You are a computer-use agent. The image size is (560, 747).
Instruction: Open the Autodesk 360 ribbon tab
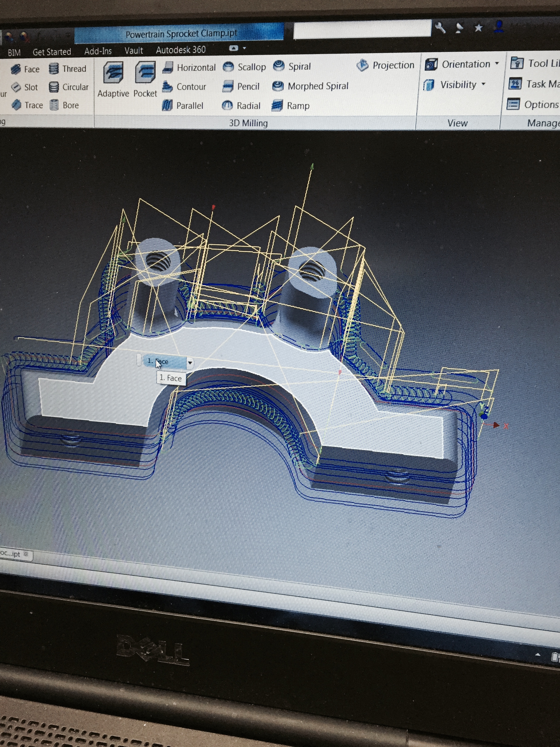pos(180,50)
